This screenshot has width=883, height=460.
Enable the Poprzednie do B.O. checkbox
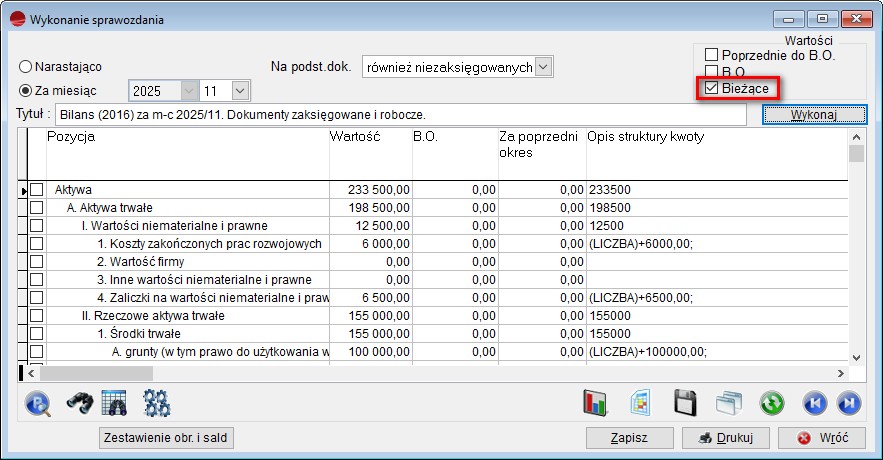(x=712, y=55)
